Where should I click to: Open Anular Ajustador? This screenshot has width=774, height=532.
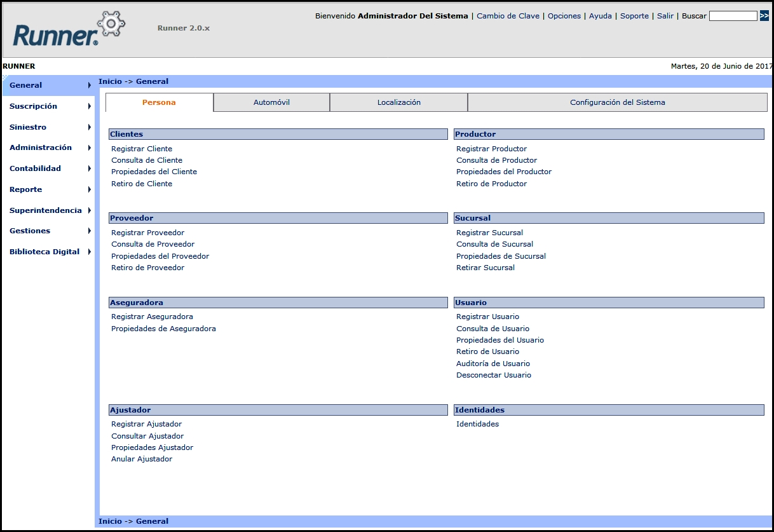tap(142, 459)
